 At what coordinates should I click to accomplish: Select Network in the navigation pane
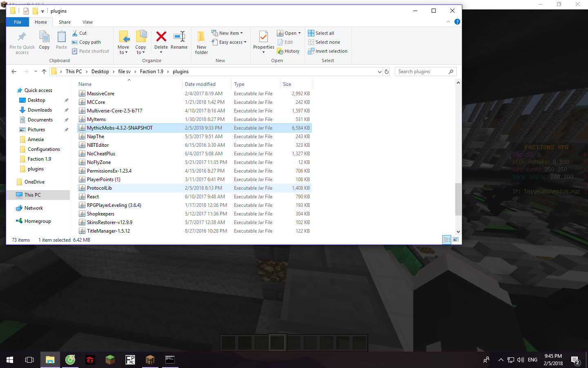[33, 208]
